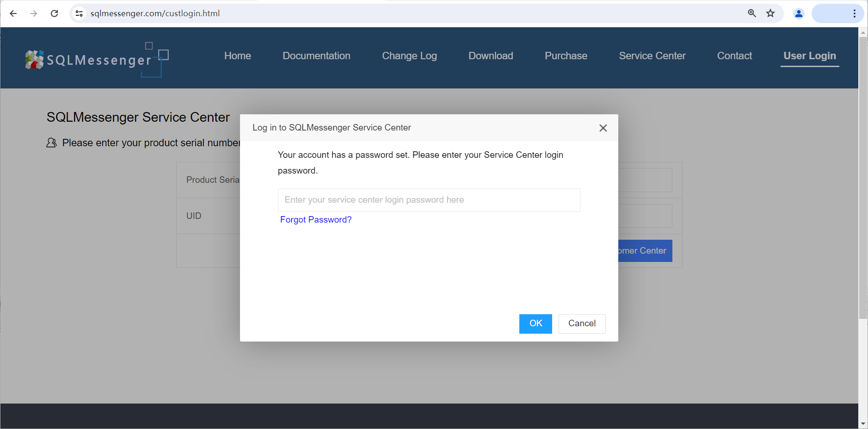
Task: Open the browser profile avatar icon
Action: coord(799,13)
